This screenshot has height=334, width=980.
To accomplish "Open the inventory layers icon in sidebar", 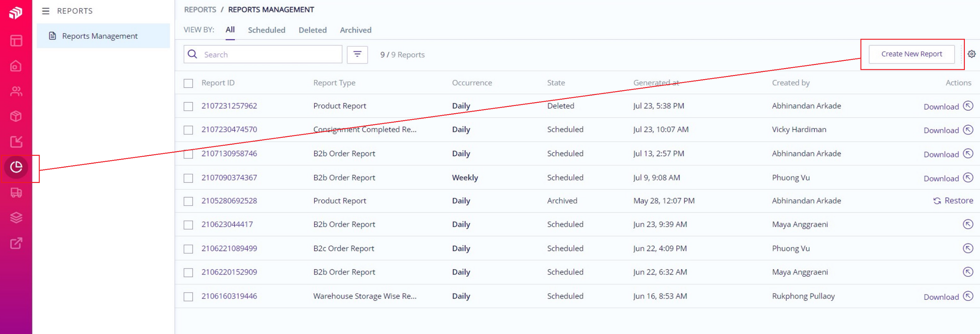I will pos(16,218).
